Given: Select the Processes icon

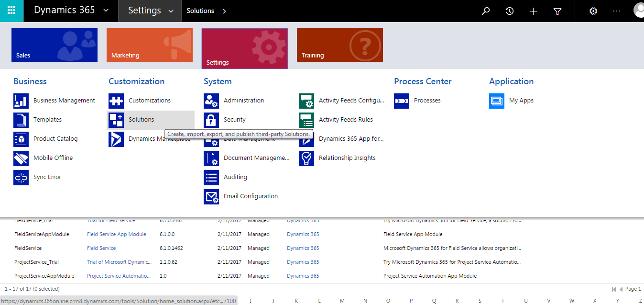Looking at the screenshot, I should point(402,101).
